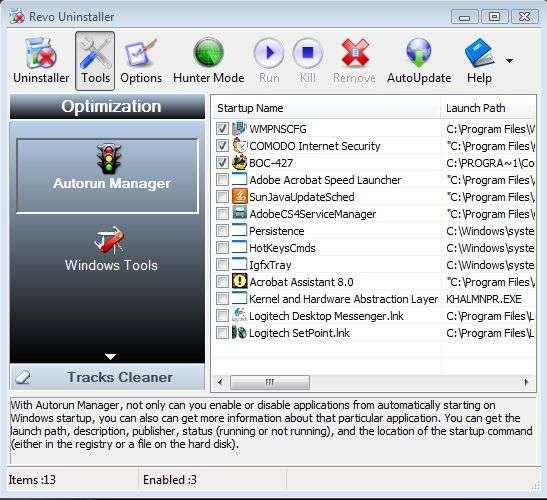Click Logitech Desktop Messenger icon

click(239, 316)
